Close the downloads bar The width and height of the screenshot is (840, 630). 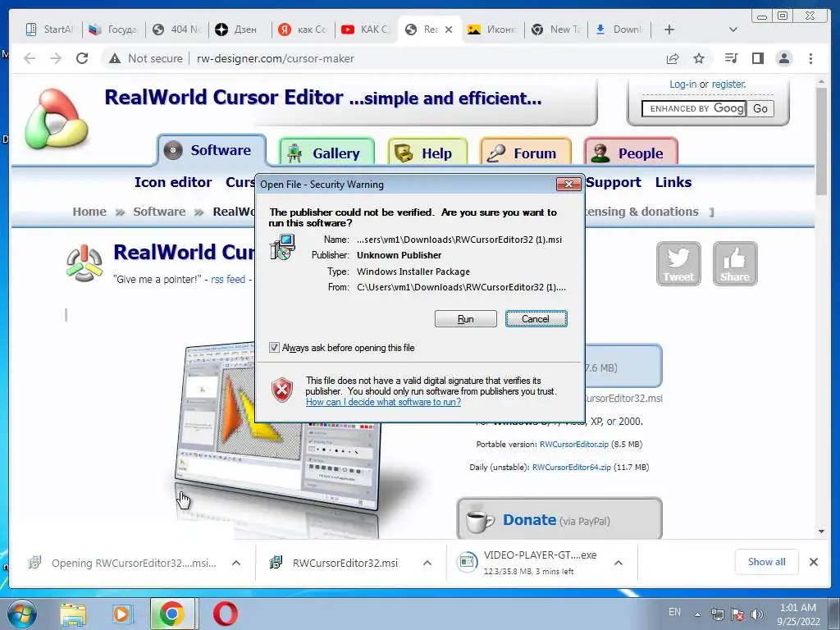[x=813, y=562]
